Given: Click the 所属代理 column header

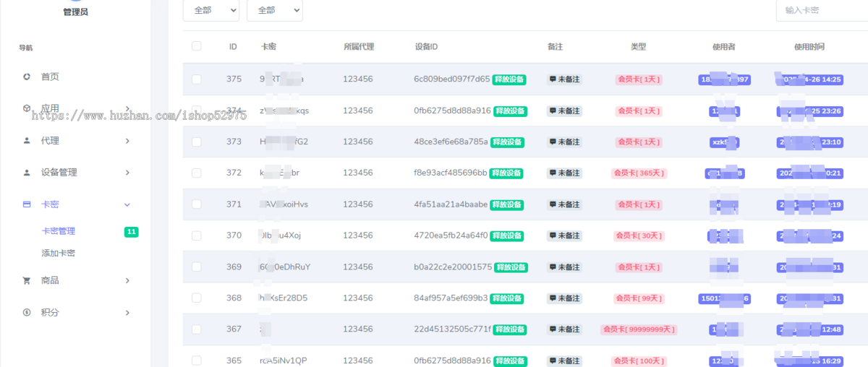Looking at the screenshot, I should tap(359, 46).
